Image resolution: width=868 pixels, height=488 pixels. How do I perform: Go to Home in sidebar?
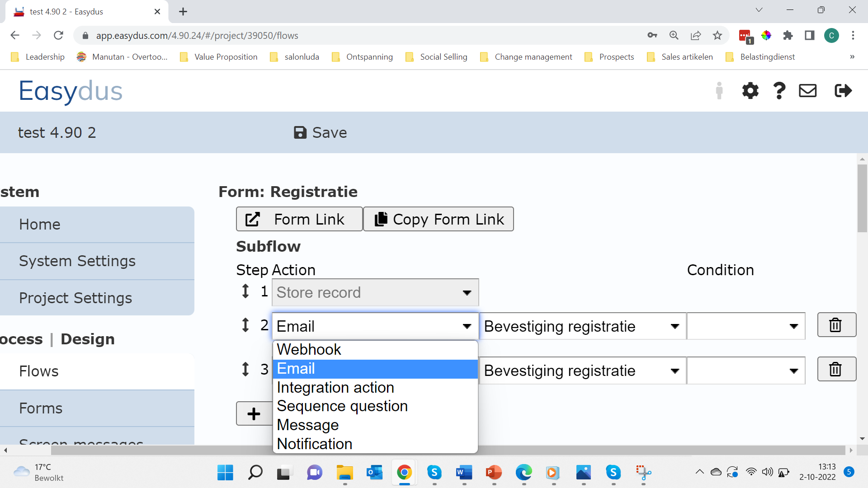coord(97,225)
